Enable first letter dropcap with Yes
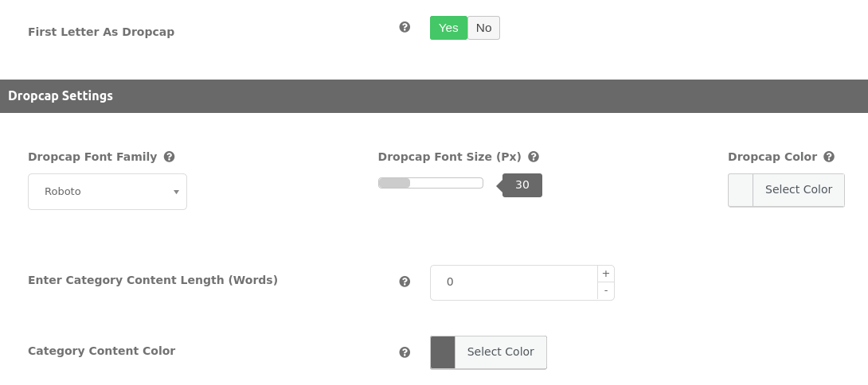This screenshot has width=868, height=385. coord(448,28)
